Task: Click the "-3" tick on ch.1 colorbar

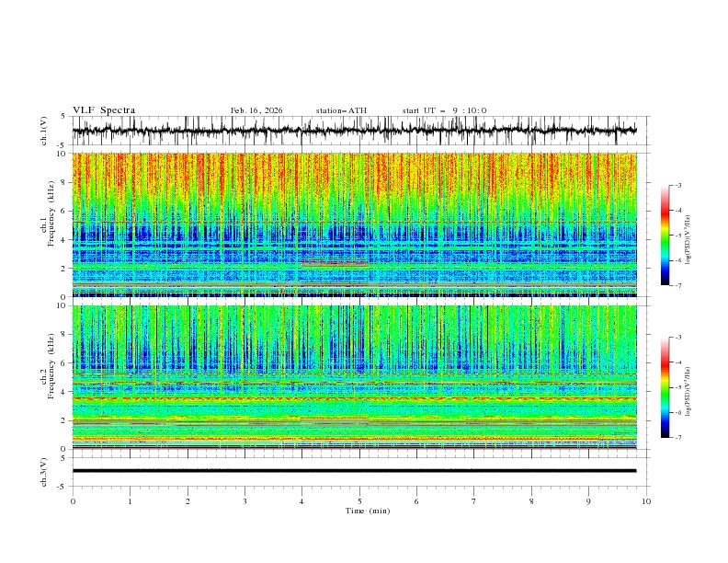Action: pyautogui.click(x=677, y=185)
